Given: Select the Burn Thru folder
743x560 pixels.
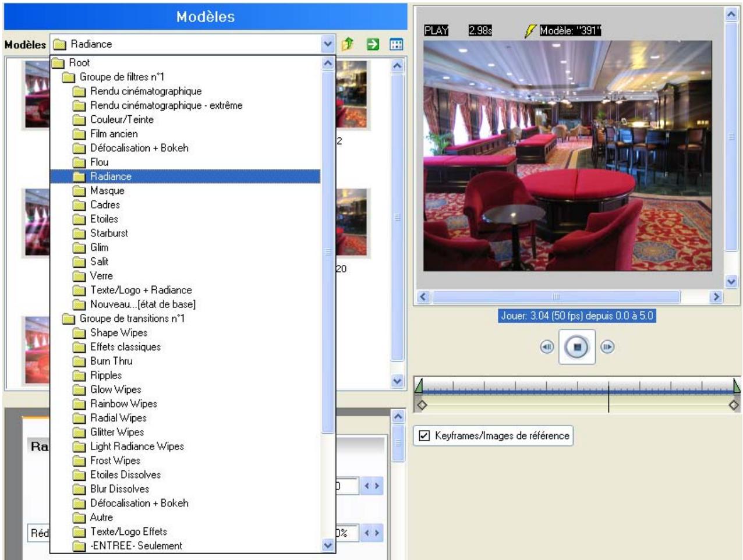Looking at the screenshot, I should (102, 361).
